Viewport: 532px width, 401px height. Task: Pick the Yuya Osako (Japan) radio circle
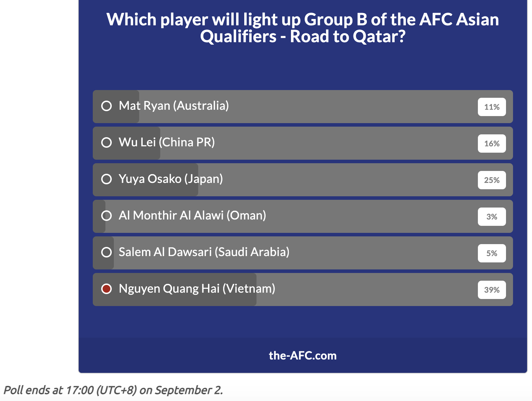click(x=106, y=179)
